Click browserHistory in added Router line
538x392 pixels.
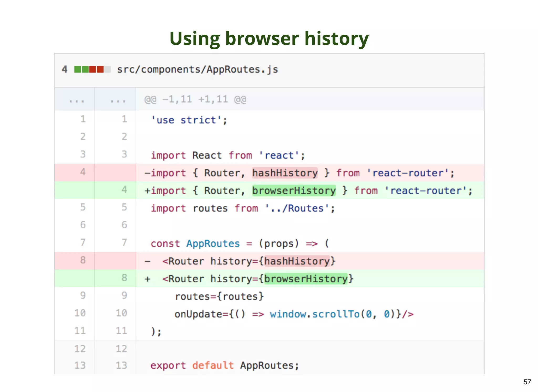[x=306, y=279]
